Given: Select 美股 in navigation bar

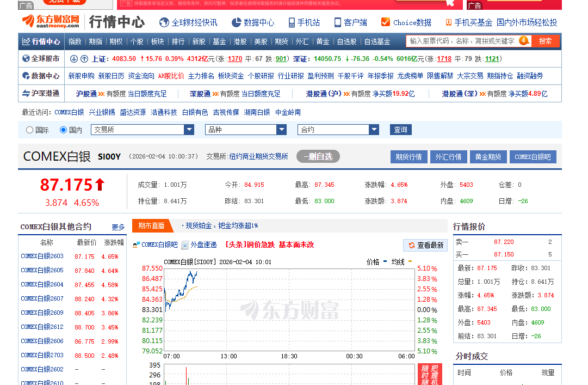Looking at the screenshot, I should click(261, 41).
